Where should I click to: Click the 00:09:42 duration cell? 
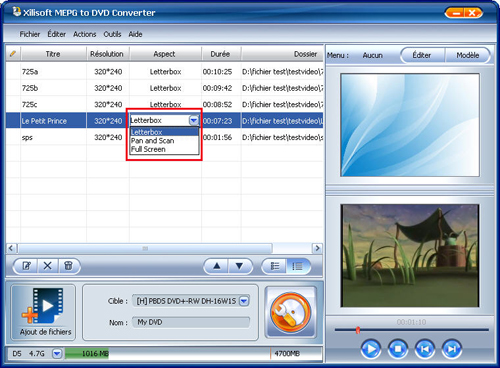[x=217, y=88]
